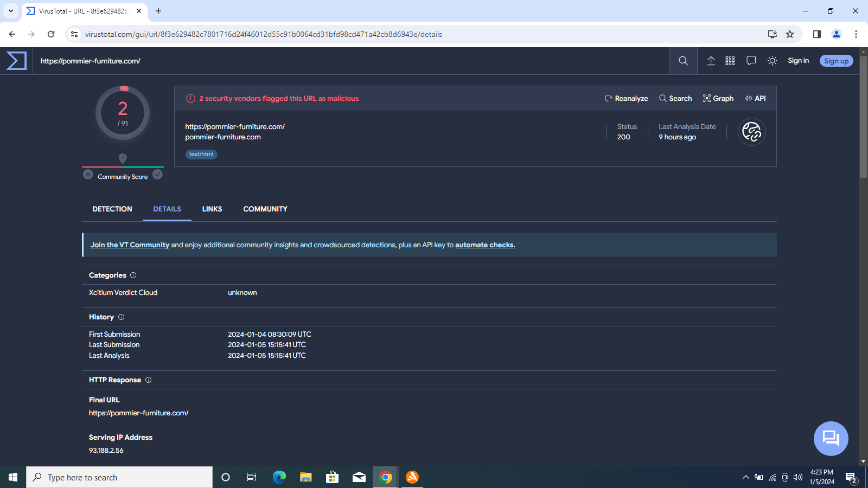Switch to the DETECTION tab
Image resolution: width=868 pixels, height=488 pixels.
click(112, 209)
